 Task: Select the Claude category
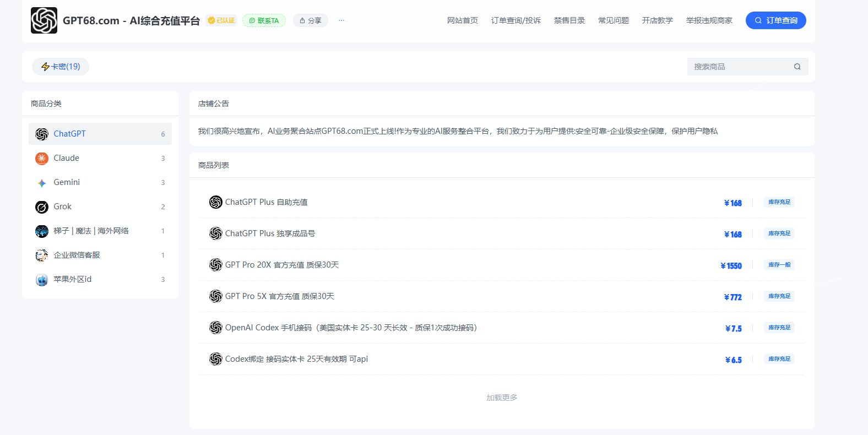[x=100, y=158]
